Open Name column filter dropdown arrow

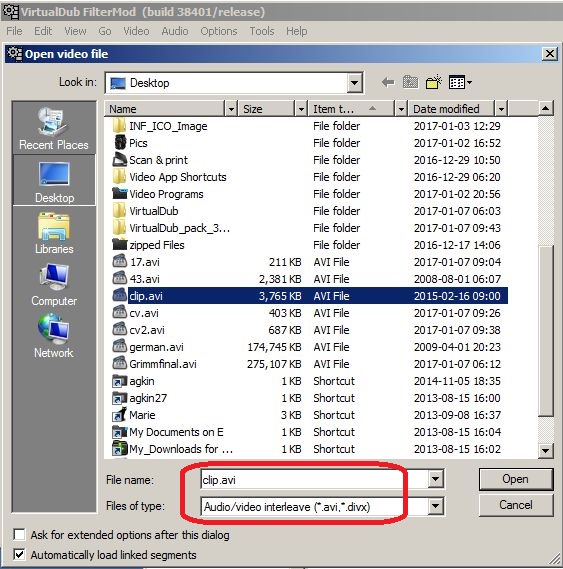point(231,109)
